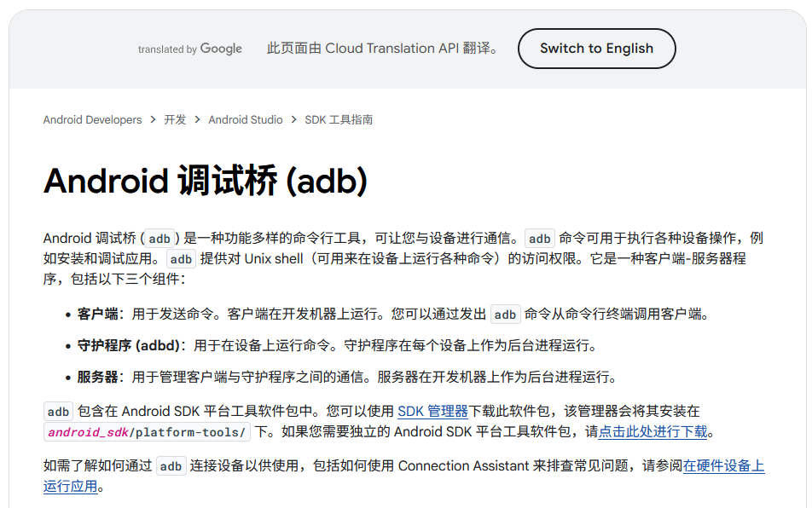Viewport: 812px width, 508px height.
Task: Go to the 开发 breadcrumb
Action: pyautogui.click(x=175, y=120)
